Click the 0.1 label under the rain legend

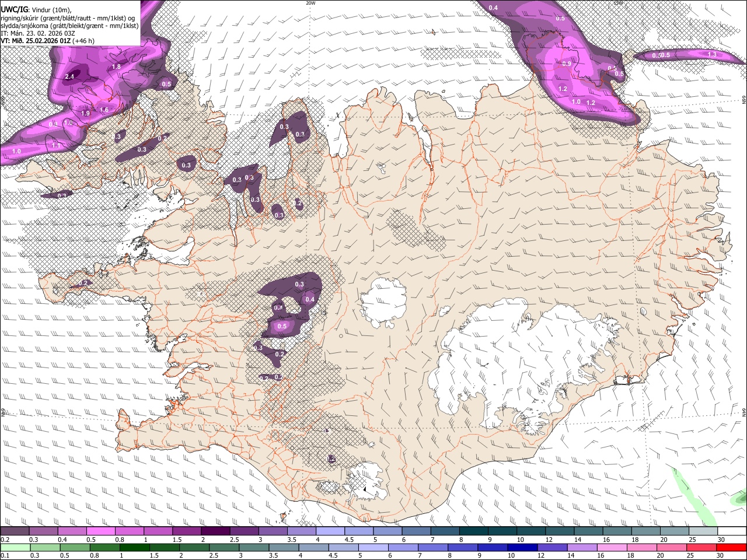tap(5, 555)
